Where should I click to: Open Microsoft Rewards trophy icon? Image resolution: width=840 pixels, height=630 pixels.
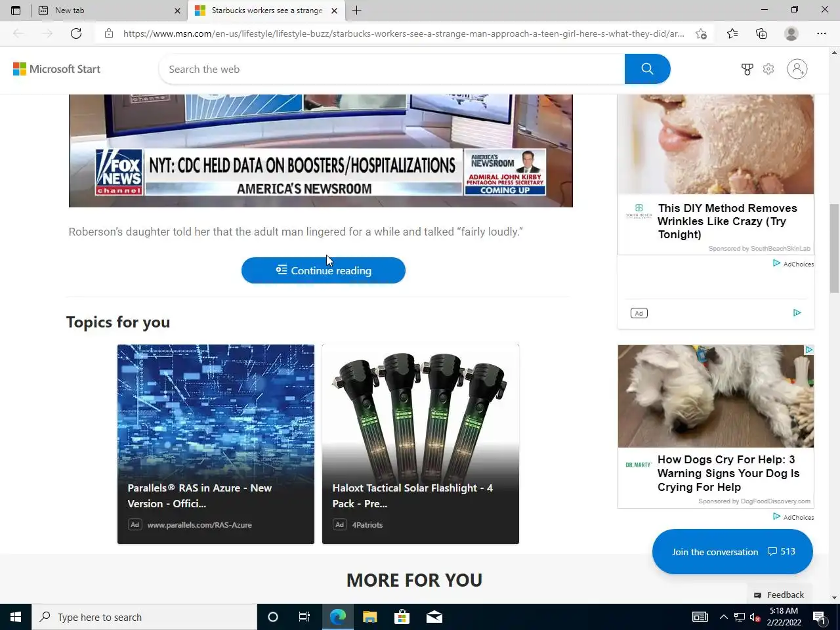click(x=747, y=69)
